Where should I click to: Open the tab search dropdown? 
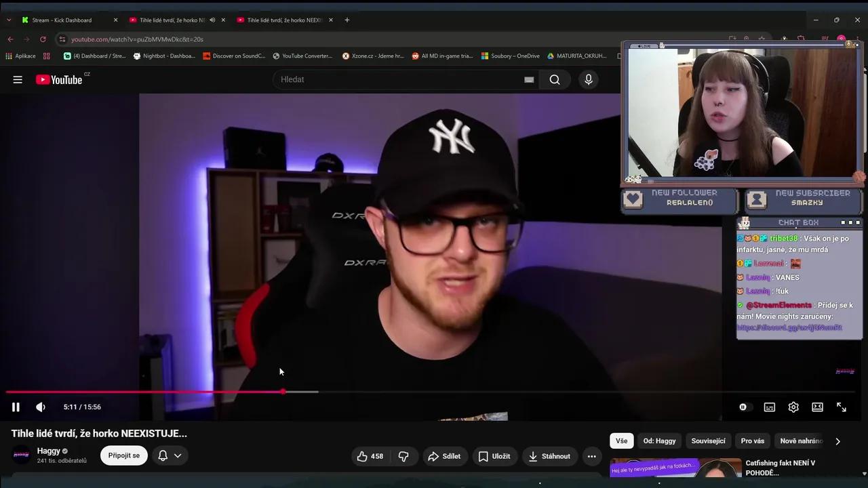tap(8, 20)
